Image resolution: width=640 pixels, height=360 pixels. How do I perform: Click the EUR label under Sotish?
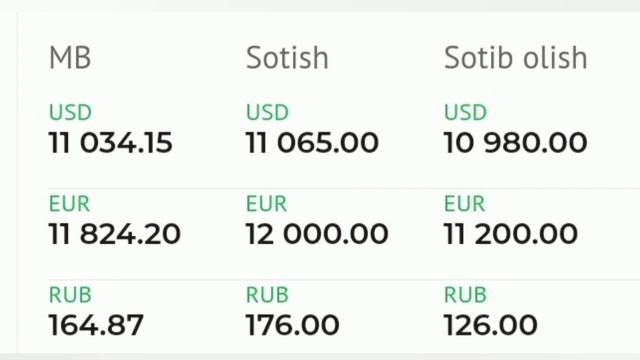coord(267,203)
